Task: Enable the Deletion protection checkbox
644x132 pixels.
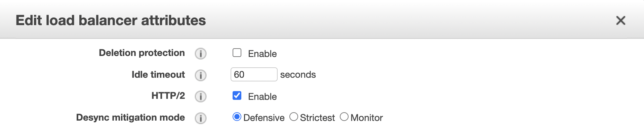Action: 237,53
